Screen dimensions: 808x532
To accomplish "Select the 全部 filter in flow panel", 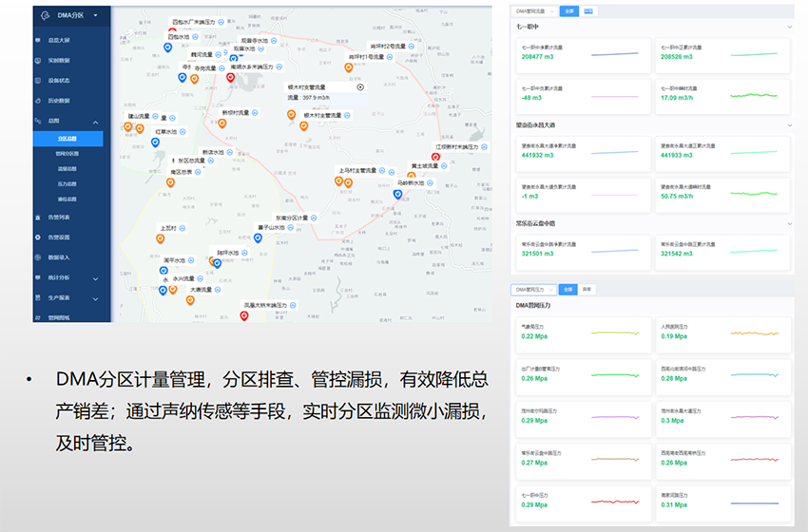I will (x=568, y=11).
